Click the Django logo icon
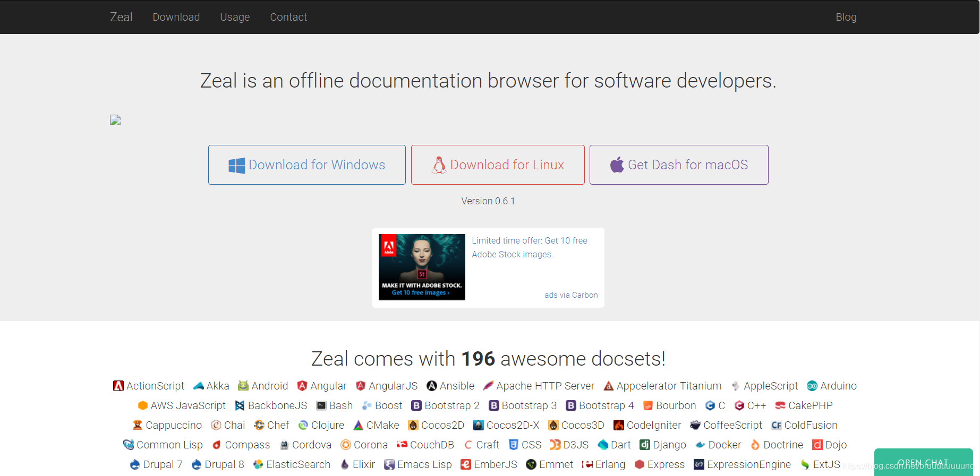The image size is (980, 476). click(645, 445)
